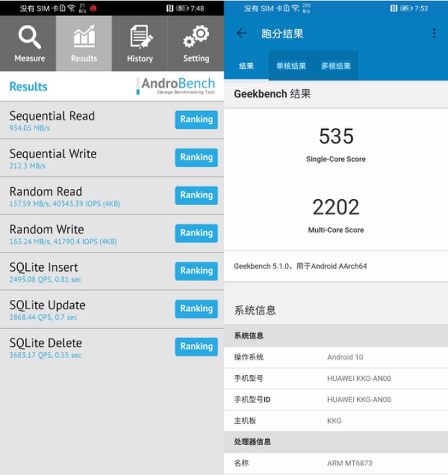Image resolution: width=448 pixels, height=476 pixels.
Task: Tap the Ranking button for SQLite Delete
Action: tap(196, 346)
